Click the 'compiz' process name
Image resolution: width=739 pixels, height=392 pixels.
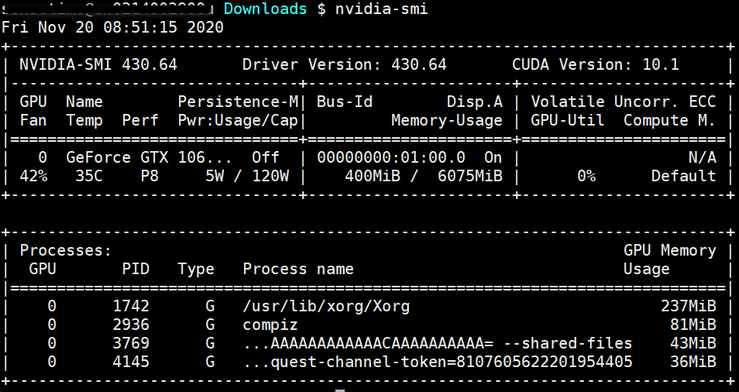[x=270, y=325]
